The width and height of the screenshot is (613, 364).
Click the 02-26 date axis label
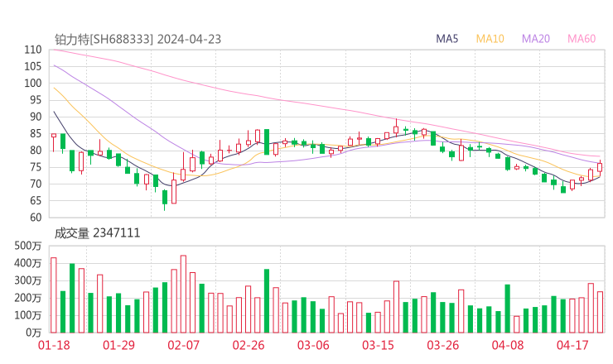pos(249,345)
